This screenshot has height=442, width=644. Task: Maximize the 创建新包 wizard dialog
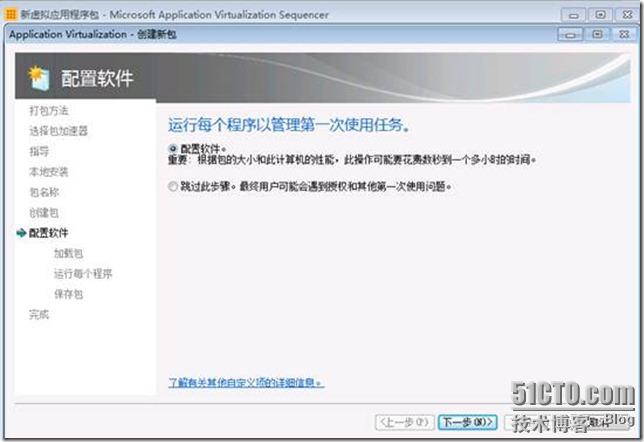(x=598, y=35)
